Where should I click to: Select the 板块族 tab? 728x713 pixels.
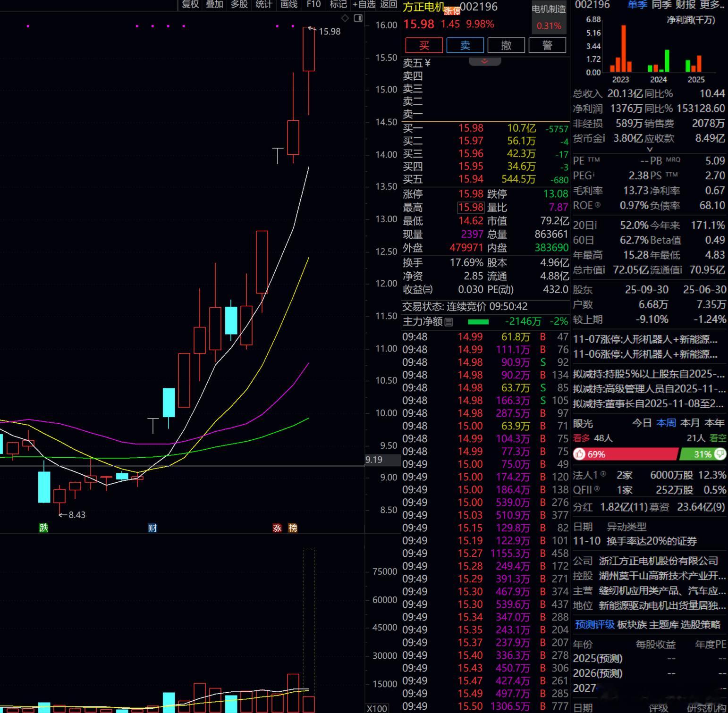click(631, 624)
